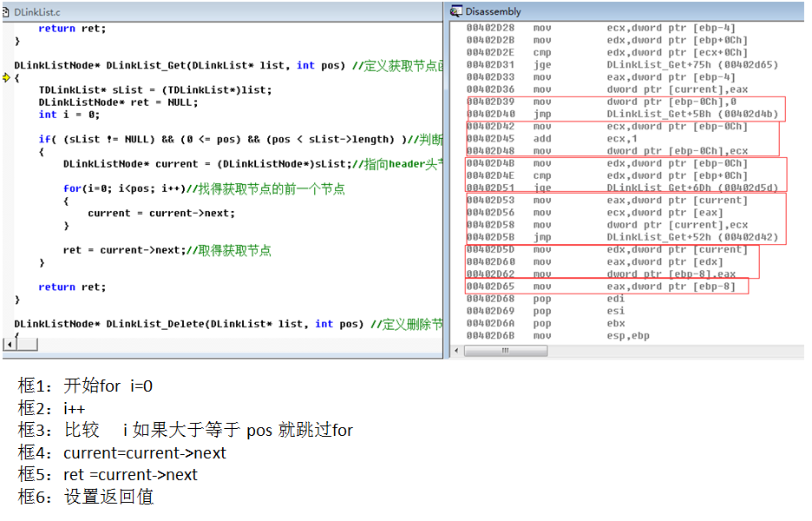Image resolution: width=812 pixels, height=521 pixels.
Task: Click the Disassembly window icon
Action: click(x=456, y=11)
